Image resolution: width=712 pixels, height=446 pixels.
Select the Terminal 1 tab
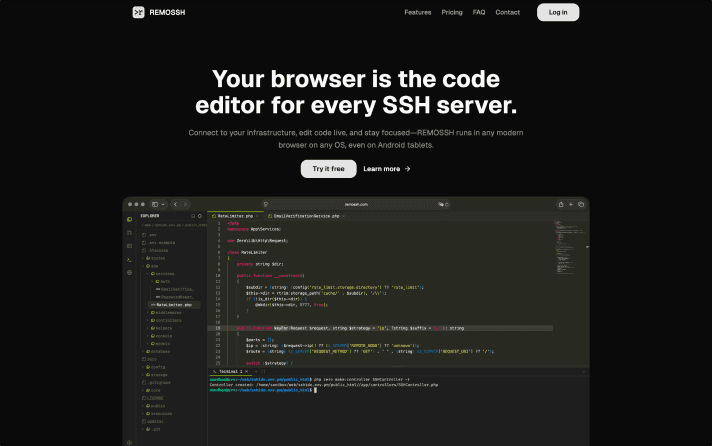[231, 372]
